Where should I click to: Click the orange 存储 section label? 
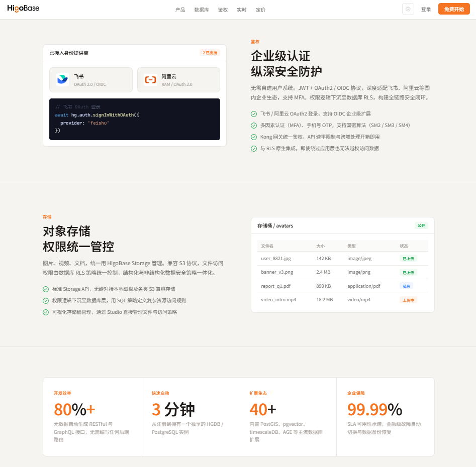[47, 217]
